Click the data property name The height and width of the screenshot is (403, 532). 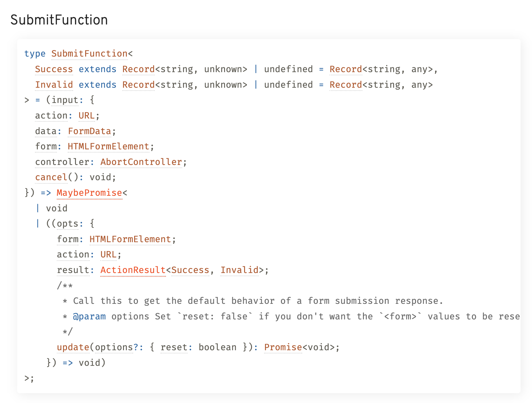[x=46, y=131]
